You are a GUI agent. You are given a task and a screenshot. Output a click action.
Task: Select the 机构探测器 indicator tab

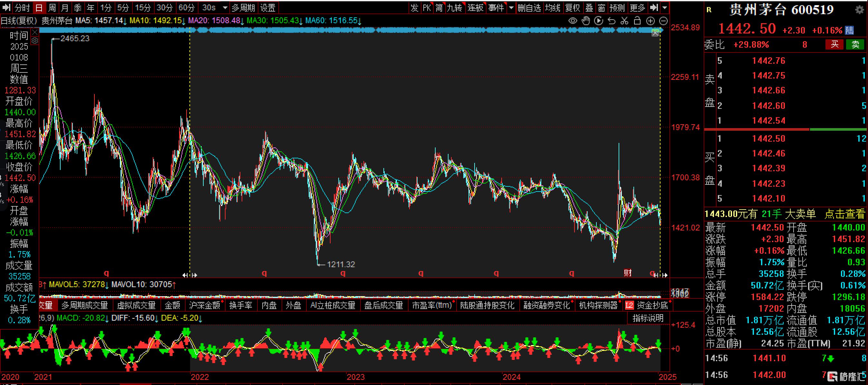coord(598,305)
